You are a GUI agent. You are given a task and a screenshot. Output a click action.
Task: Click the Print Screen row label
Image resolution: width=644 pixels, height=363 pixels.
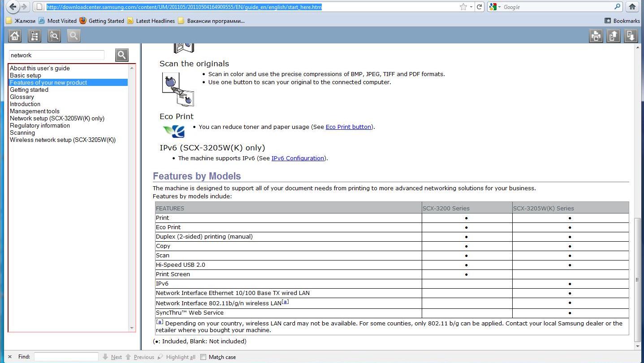click(x=173, y=274)
